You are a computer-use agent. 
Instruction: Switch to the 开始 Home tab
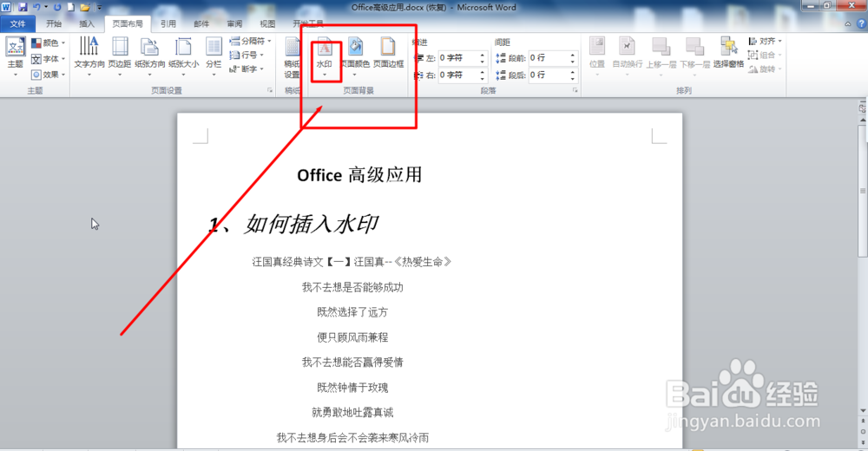(54, 23)
